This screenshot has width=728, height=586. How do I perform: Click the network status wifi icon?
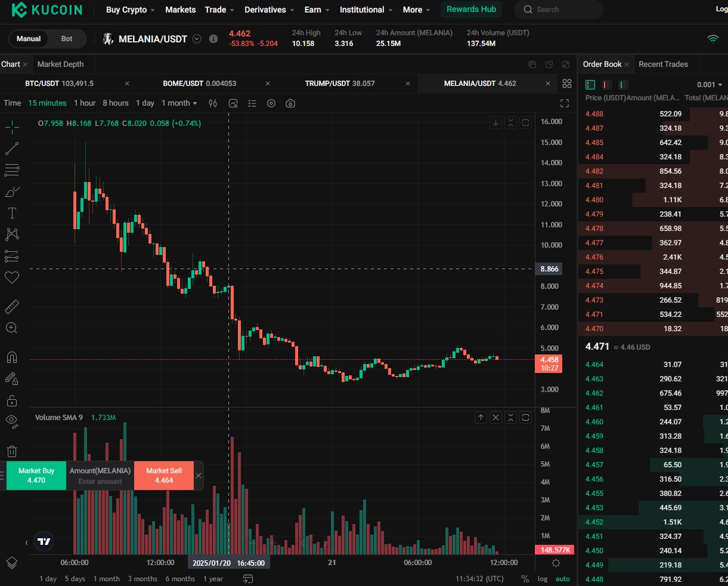pyautogui.click(x=713, y=39)
